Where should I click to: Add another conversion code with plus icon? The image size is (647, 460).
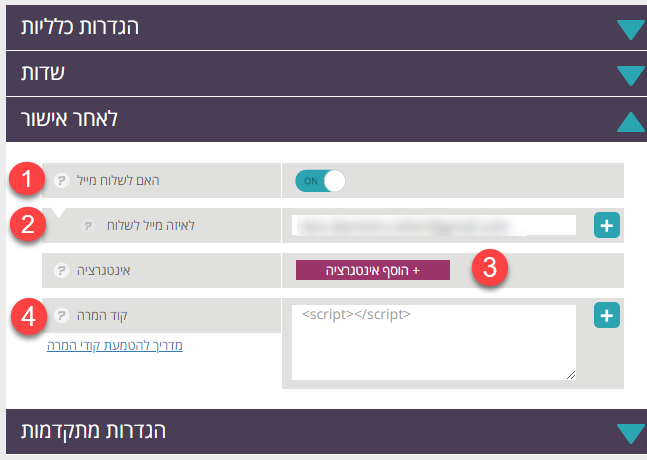click(x=607, y=315)
